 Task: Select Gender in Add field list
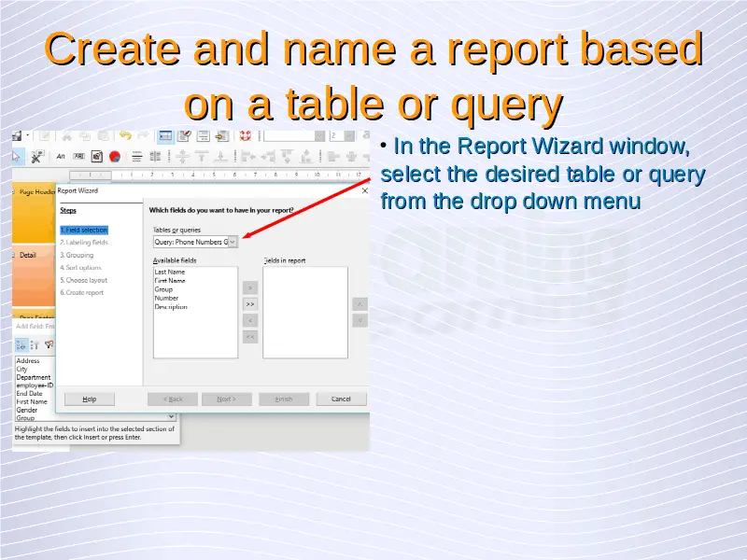point(27,410)
